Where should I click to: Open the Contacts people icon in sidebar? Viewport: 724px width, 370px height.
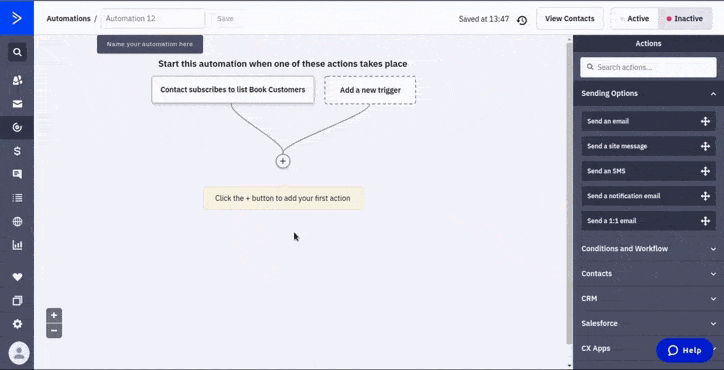[17, 80]
